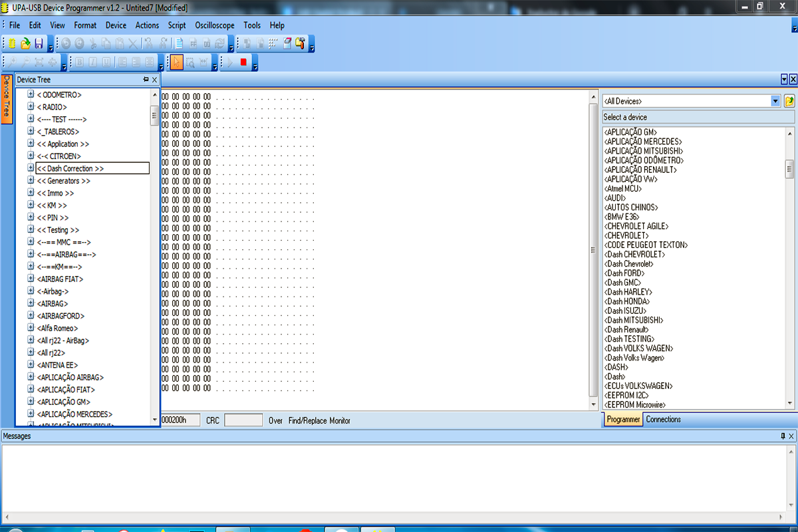Click the device search icon beside All Devices
Image resolution: width=798 pixels, height=532 pixels.
(x=789, y=101)
